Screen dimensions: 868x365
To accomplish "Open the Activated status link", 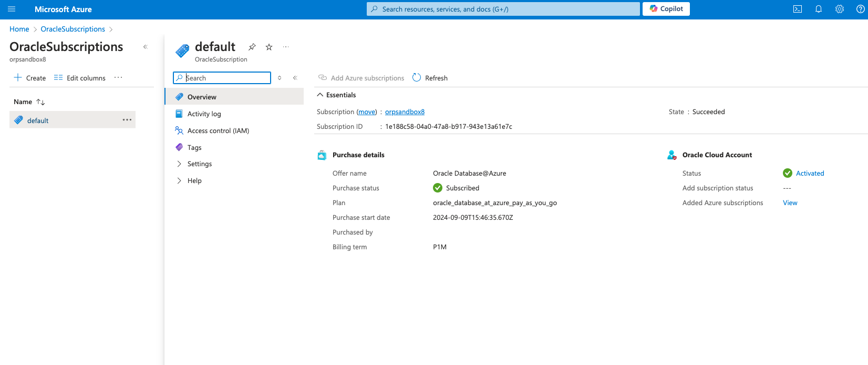I will [x=810, y=173].
